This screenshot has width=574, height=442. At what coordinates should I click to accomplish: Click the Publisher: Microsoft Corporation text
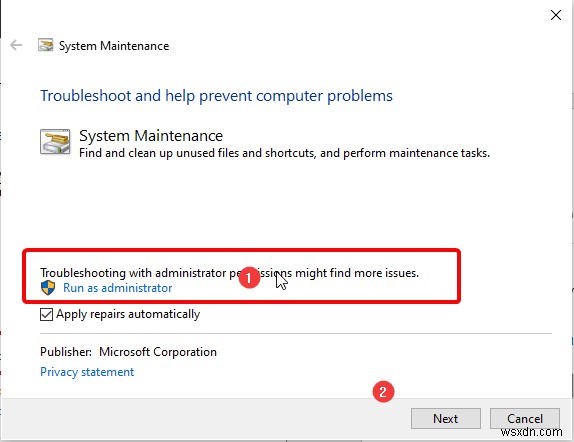coord(128,352)
